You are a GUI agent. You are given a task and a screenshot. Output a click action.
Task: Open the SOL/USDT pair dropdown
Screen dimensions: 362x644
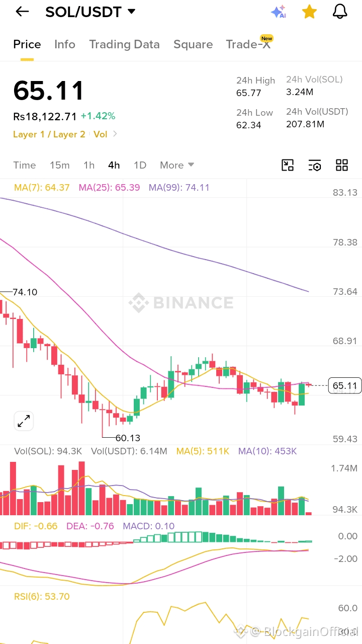[90, 12]
